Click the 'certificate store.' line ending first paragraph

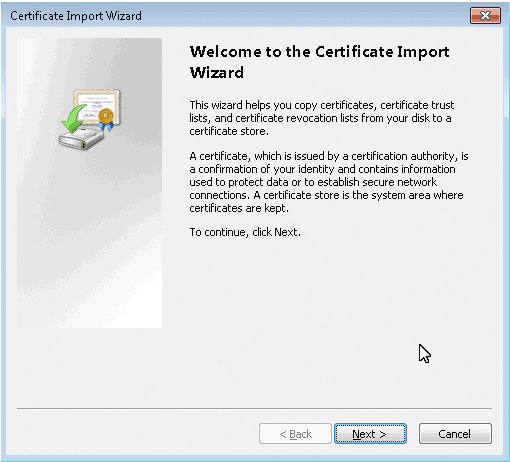[x=229, y=131]
